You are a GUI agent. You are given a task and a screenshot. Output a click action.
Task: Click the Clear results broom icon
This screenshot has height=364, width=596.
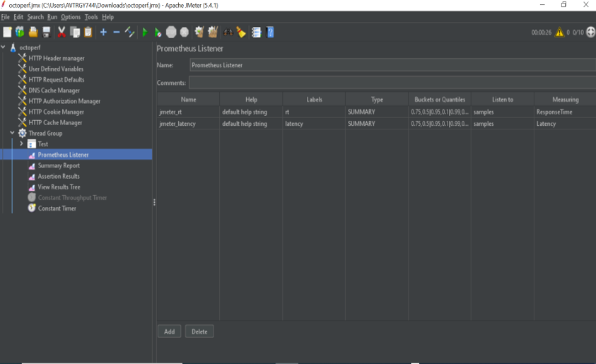pyautogui.click(x=199, y=33)
